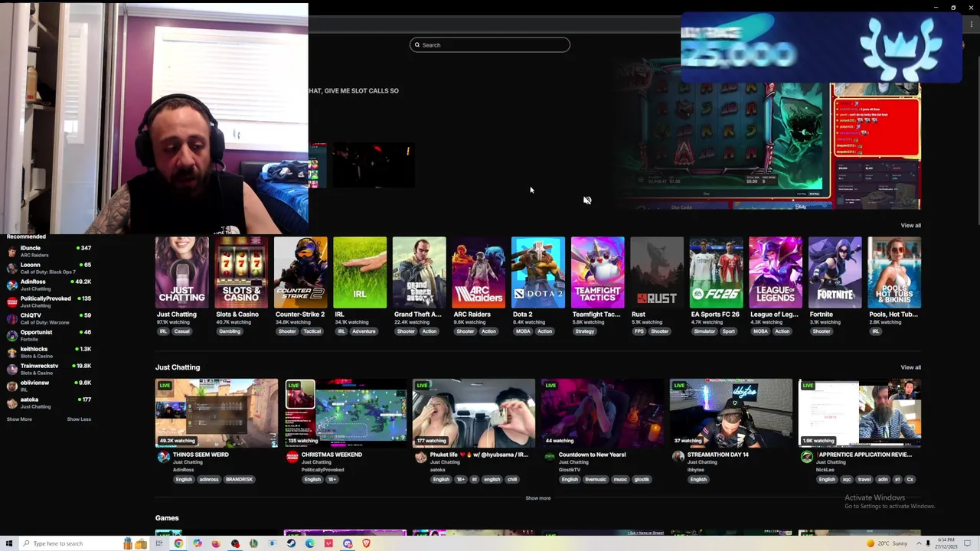Click View all for the categories row
This screenshot has width=980, height=551.
(x=910, y=226)
